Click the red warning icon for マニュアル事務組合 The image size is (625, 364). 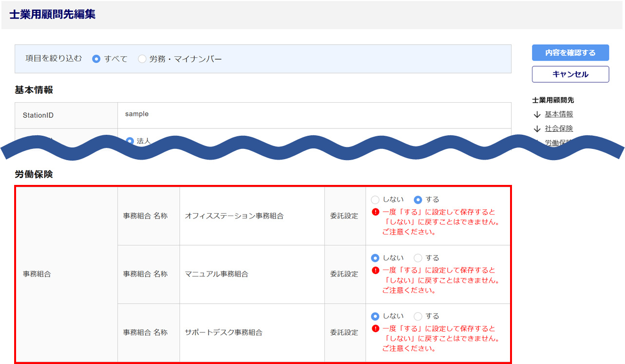coord(375,271)
